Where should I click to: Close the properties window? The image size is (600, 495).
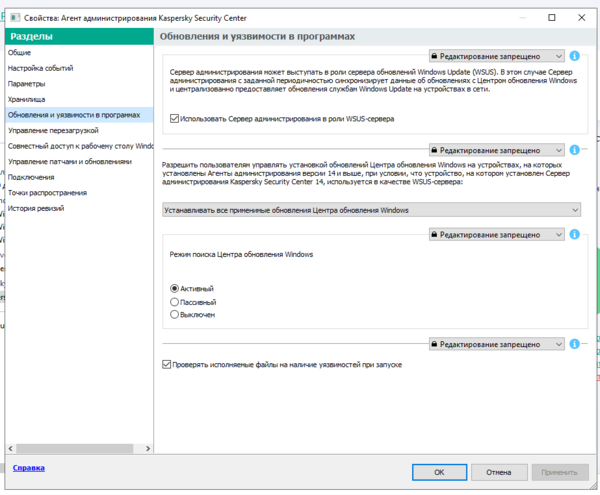click(x=582, y=18)
